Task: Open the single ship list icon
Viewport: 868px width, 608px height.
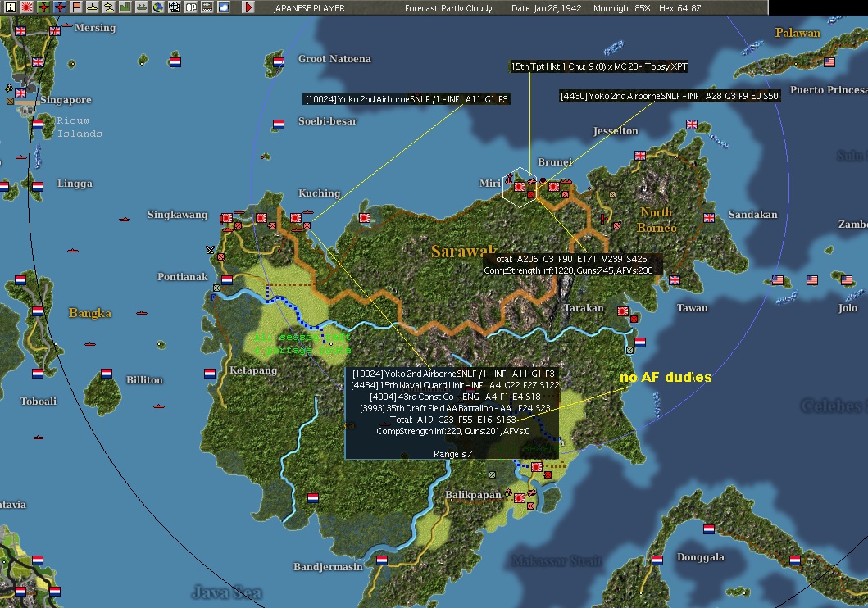Action: pyautogui.click(x=93, y=7)
